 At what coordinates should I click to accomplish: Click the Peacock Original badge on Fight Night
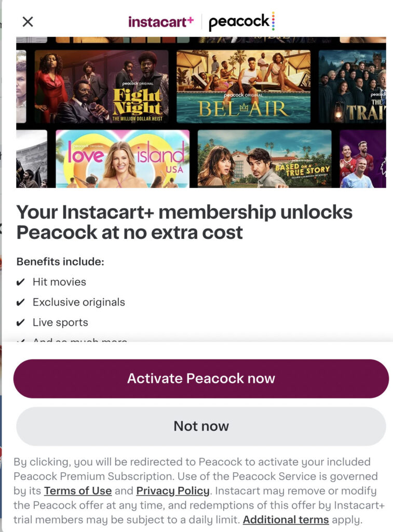pos(137,84)
